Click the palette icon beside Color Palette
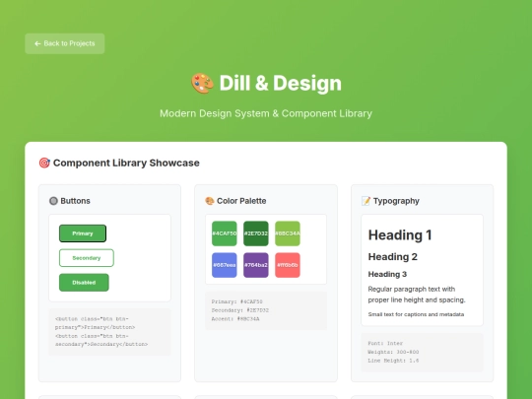This screenshot has height=399, width=532. click(210, 201)
